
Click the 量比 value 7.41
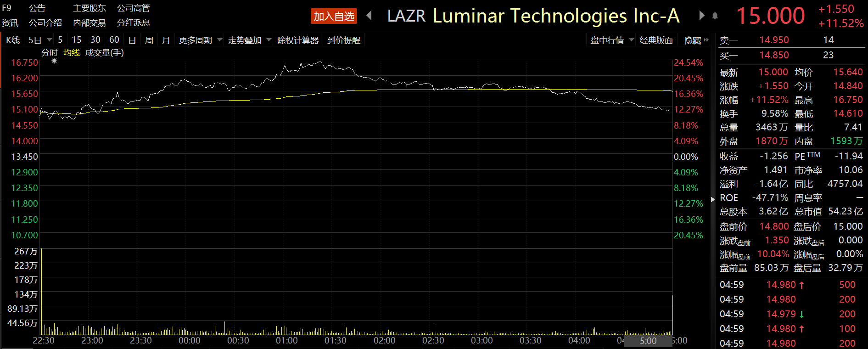[853, 127]
